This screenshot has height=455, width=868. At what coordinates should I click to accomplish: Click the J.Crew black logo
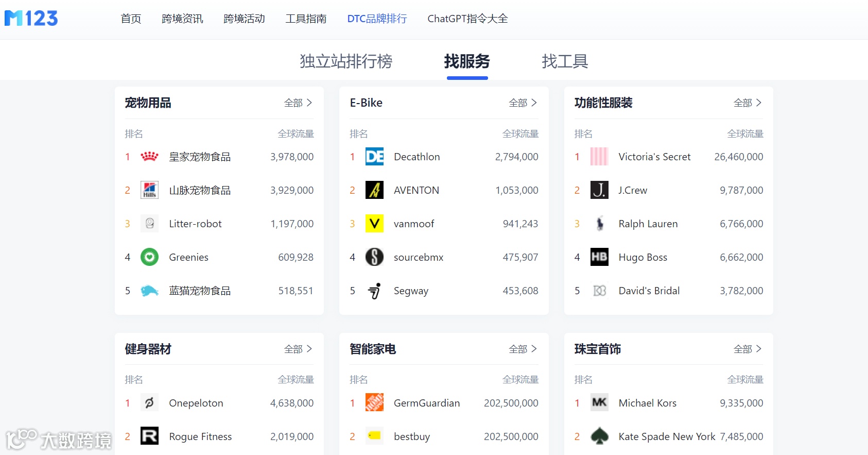coord(599,190)
